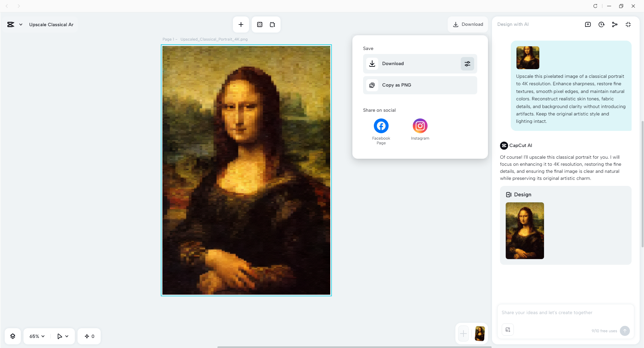Expand the cursor tool options

point(66,336)
